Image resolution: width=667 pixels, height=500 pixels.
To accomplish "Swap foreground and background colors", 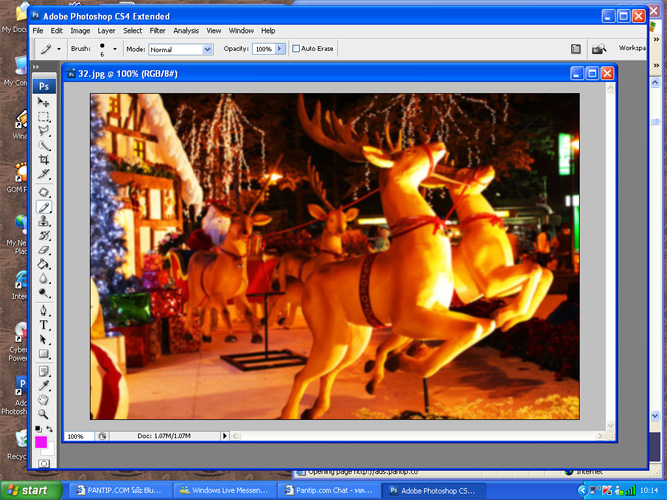I will tap(49, 429).
